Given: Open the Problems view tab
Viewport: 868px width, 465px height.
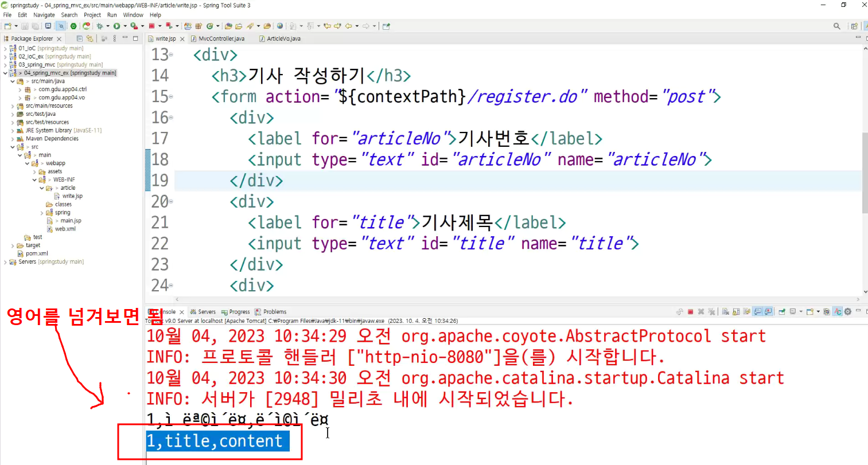Looking at the screenshot, I should pos(271,312).
